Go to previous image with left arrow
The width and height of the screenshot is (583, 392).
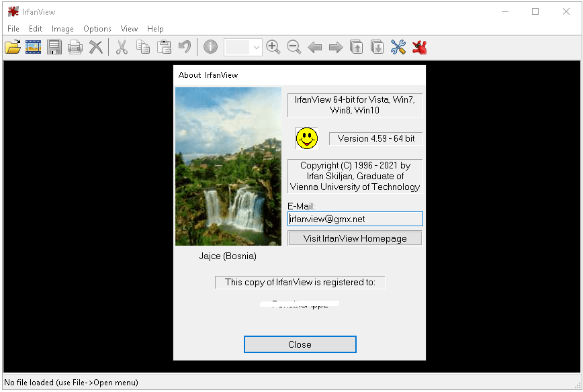[315, 47]
